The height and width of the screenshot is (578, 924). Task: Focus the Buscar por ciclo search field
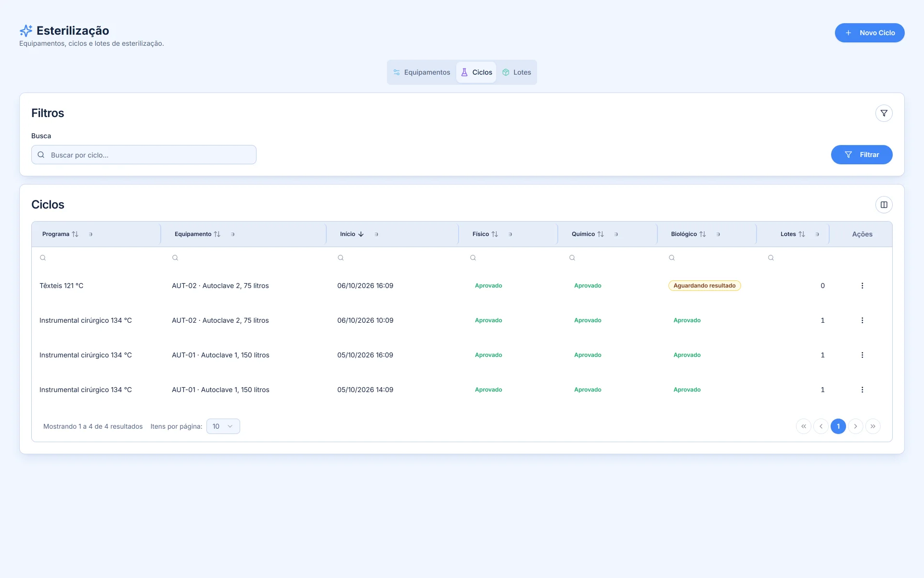(144, 155)
